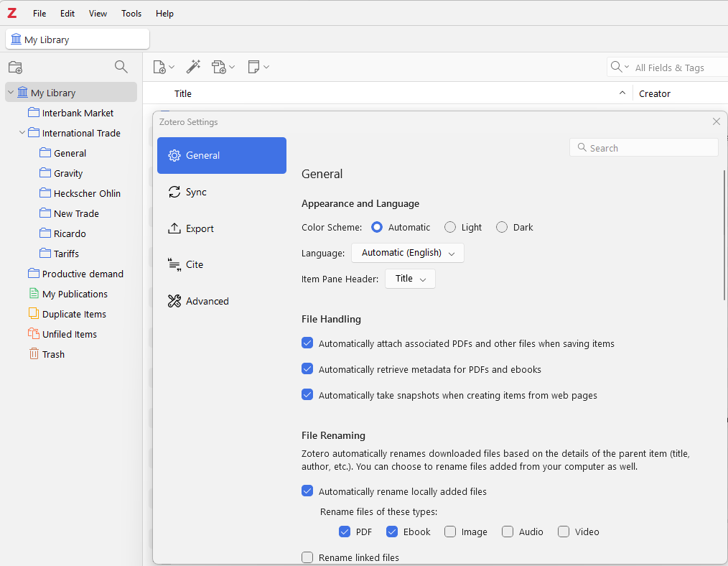Click the settings pane vertical scrollbar
Screen dimensions: 728x566
coord(724,235)
